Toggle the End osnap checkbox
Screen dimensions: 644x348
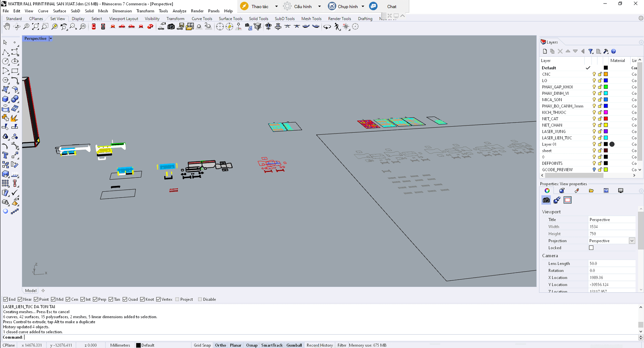(x=6, y=299)
